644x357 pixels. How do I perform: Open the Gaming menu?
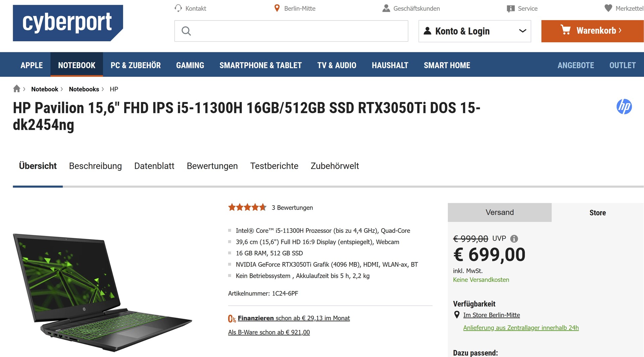190,65
